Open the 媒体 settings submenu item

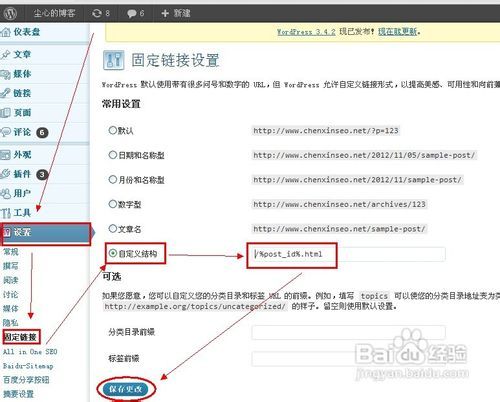(10, 308)
